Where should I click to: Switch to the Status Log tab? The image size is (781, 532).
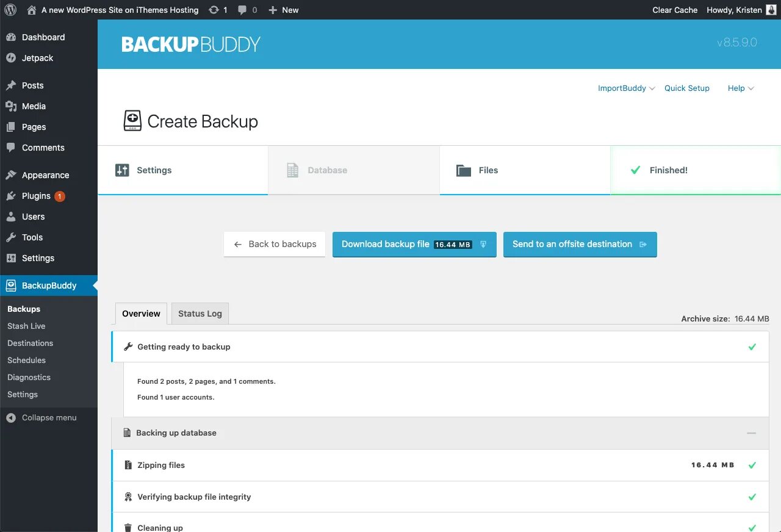pos(200,314)
